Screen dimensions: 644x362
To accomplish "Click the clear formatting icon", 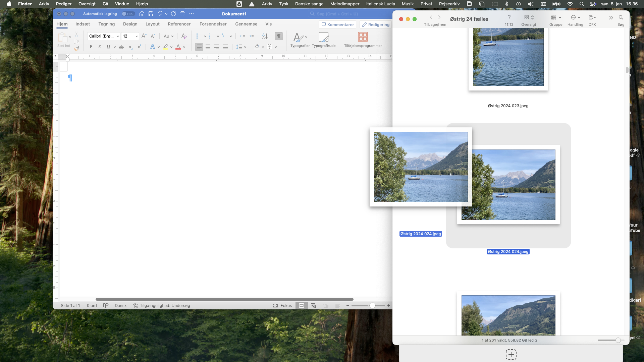I will (184, 36).
